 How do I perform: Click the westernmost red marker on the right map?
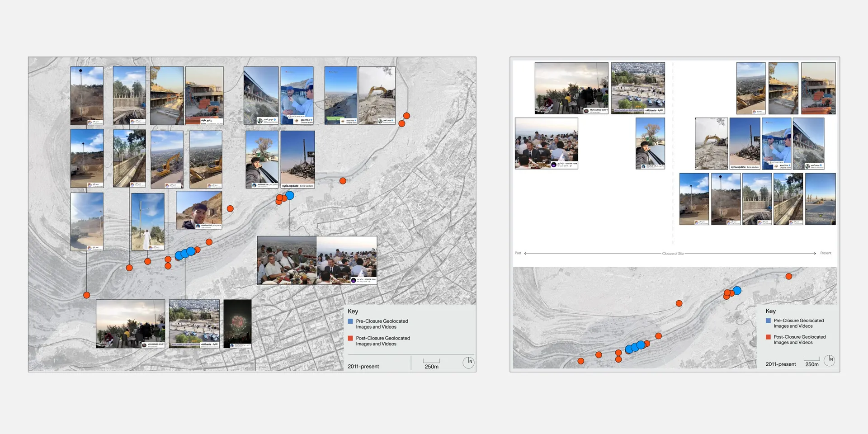(x=581, y=361)
